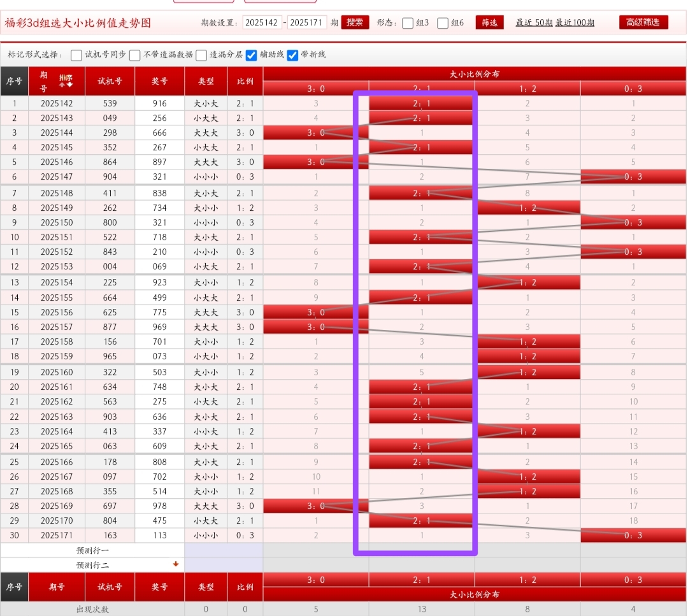Select the 0:3 red cell for period 2025171
Viewport: 688px width, 616px height.
coord(633,535)
